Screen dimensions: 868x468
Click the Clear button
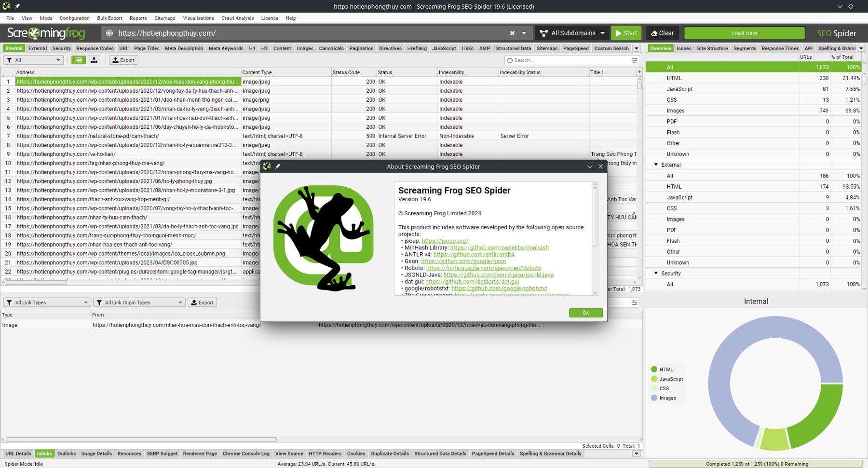point(663,33)
